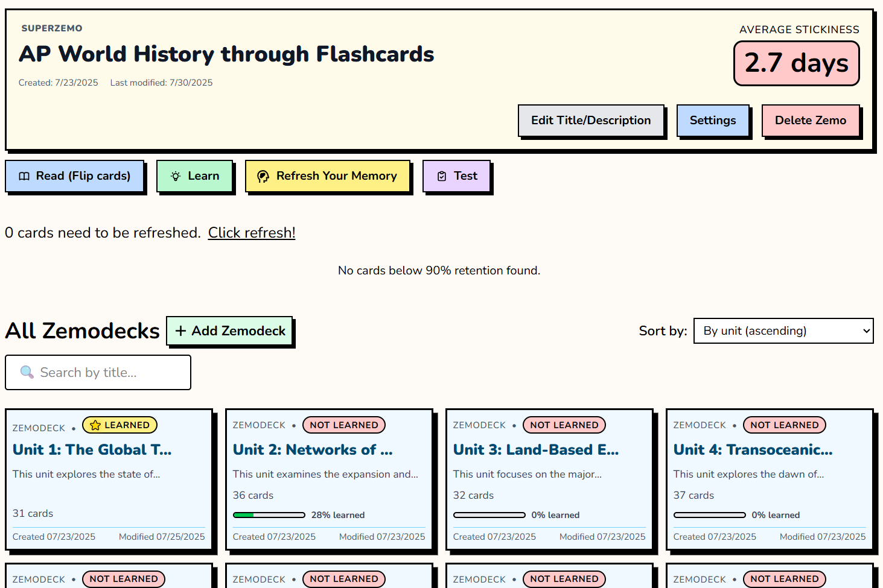883x588 pixels.
Task: Click the lightbulb icon on Learn button
Action: pyautogui.click(x=176, y=176)
